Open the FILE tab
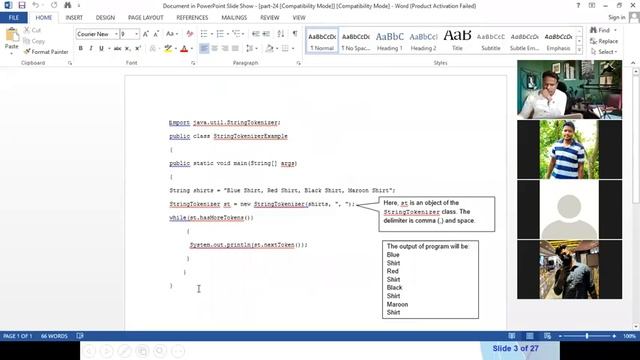The width and height of the screenshot is (640, 360). (13, 18)
